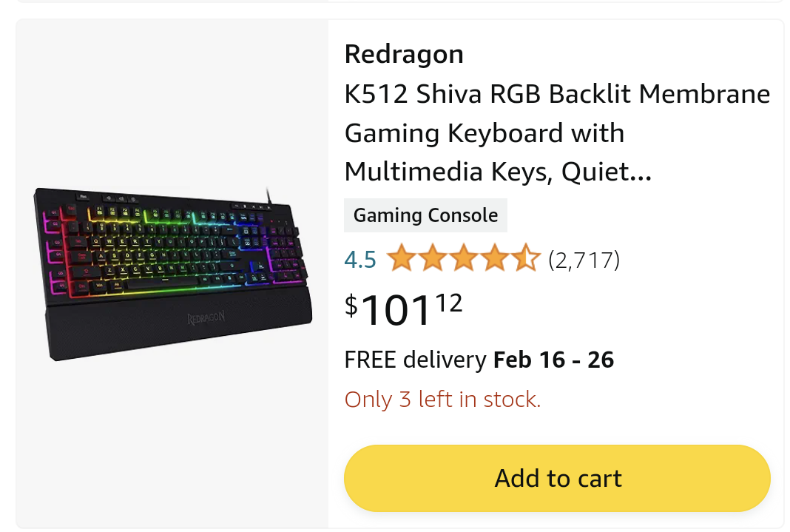Toggle the Gaming Console category badge

425,215
